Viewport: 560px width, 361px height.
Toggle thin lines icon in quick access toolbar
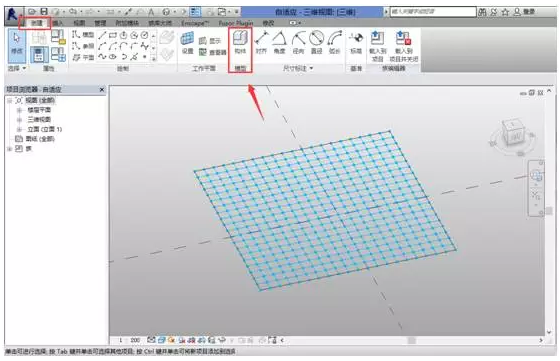(195, 12)
